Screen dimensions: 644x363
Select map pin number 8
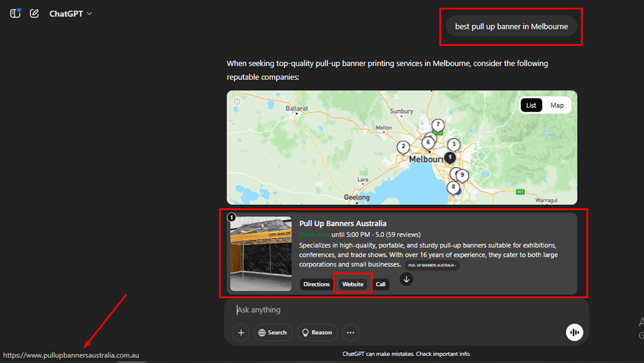[453, 187]
